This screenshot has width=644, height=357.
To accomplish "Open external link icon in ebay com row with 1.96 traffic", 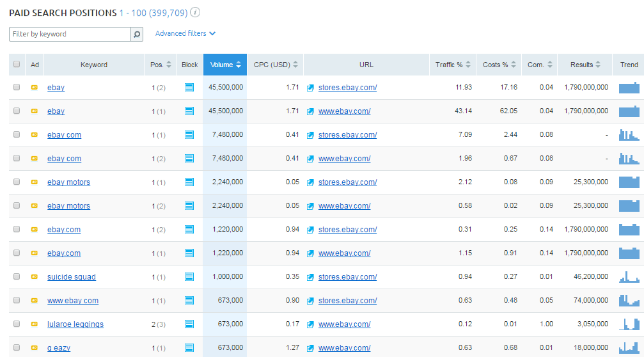I will point(311,159).
